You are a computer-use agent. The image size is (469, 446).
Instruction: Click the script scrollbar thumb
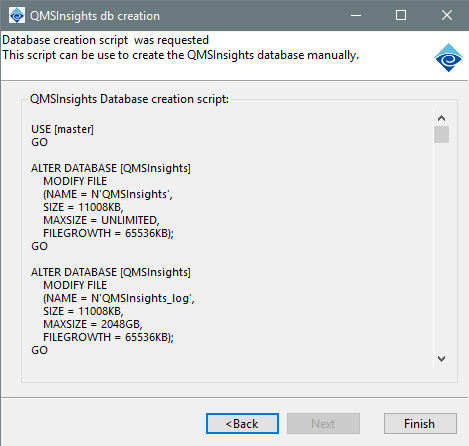tap(441, 134)
